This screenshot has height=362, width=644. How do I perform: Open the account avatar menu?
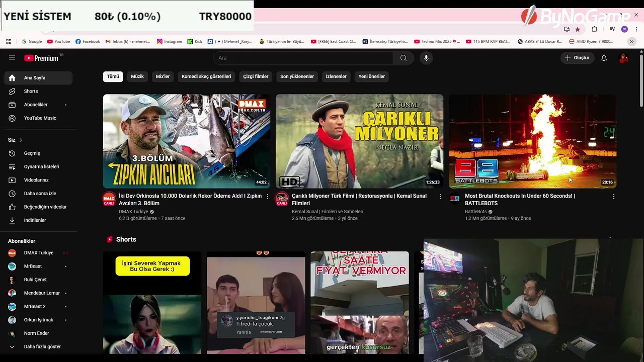(x=623, y=58)
